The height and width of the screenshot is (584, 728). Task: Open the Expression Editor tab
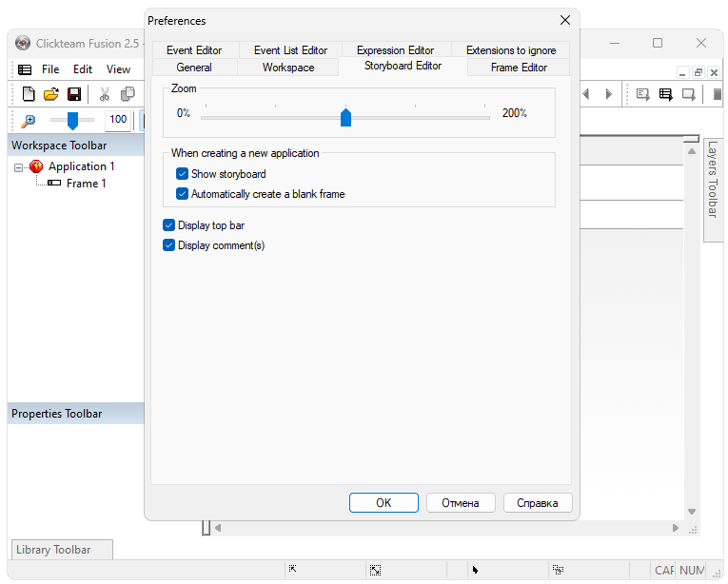396,50
